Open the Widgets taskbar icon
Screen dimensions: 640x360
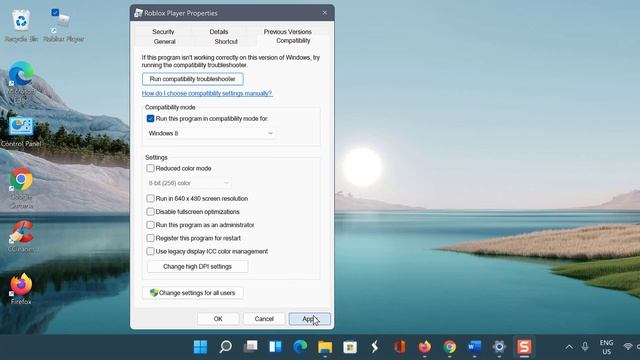click(276, 347)
